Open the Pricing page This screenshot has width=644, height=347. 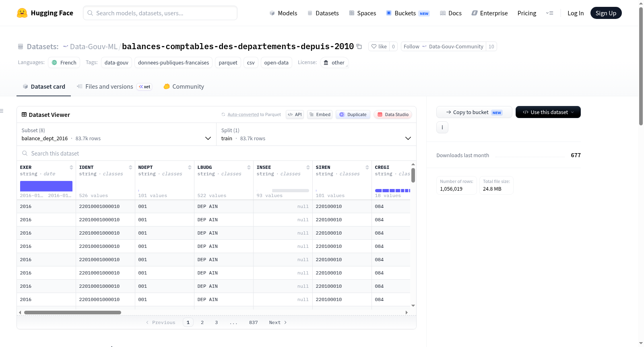pyautogui.click(x=527, y=13)
